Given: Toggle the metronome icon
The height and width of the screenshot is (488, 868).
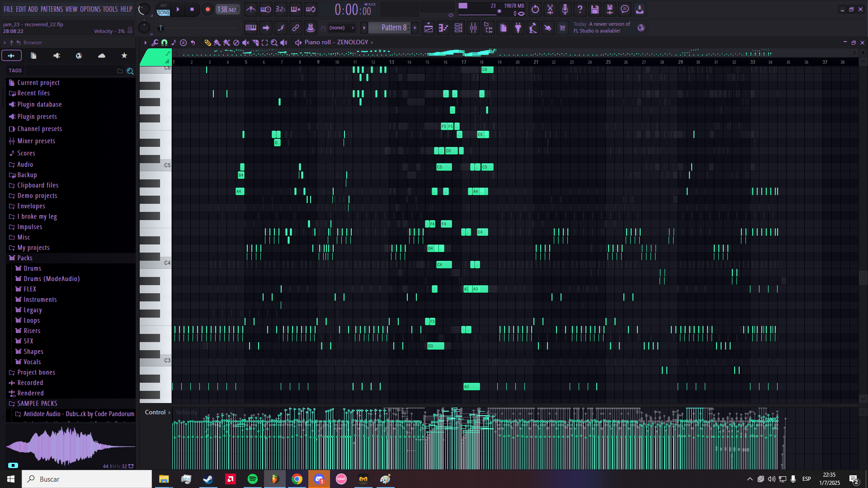Looking at the screenshot, I should point(251,9).
